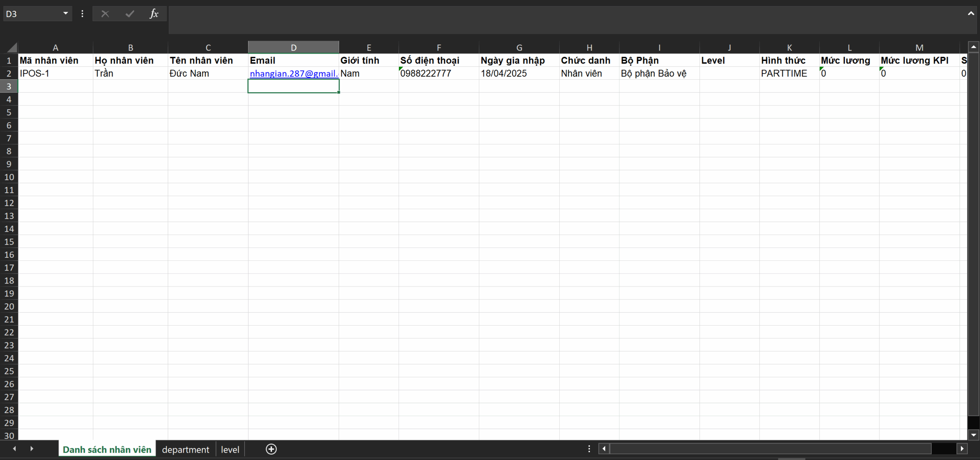Click the vertical scrollbar down arrow
Viewport: 980px width, 460px height.
point(973,435)
